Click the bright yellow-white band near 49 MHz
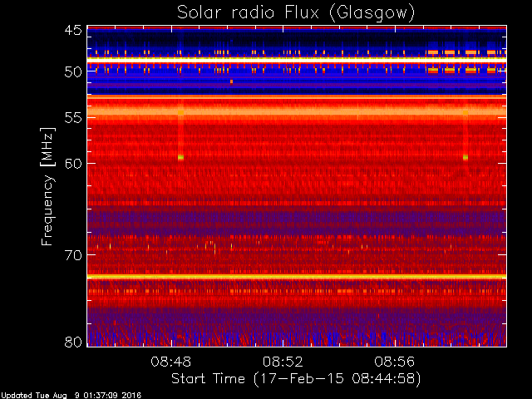 [x=297, y=60]
